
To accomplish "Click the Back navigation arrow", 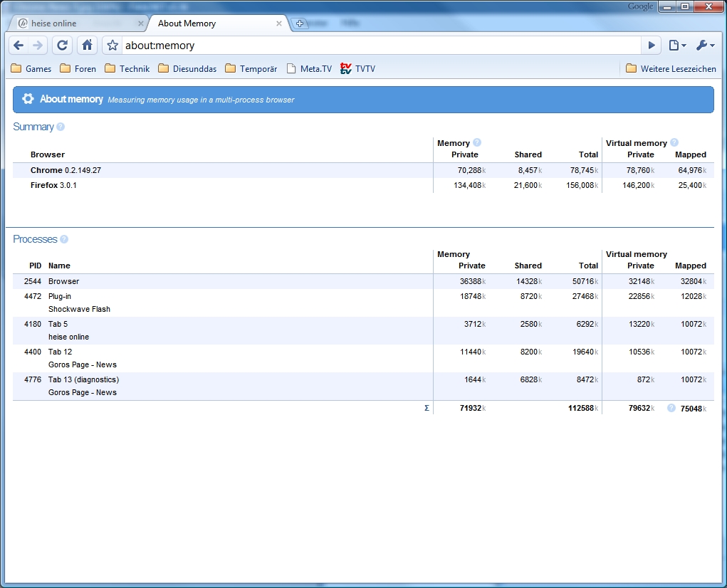I will pos(19,46).
